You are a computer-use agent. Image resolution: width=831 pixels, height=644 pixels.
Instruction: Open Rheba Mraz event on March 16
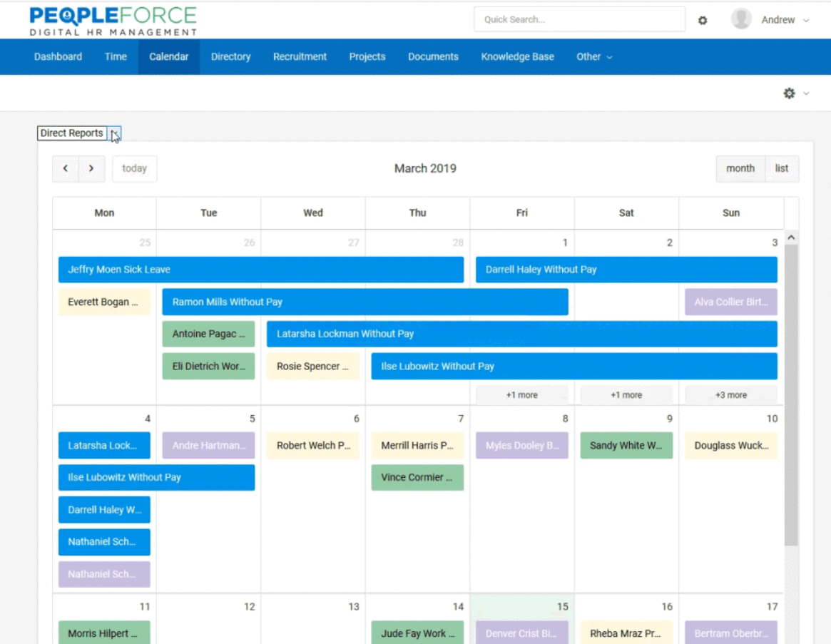pos(626,633)
